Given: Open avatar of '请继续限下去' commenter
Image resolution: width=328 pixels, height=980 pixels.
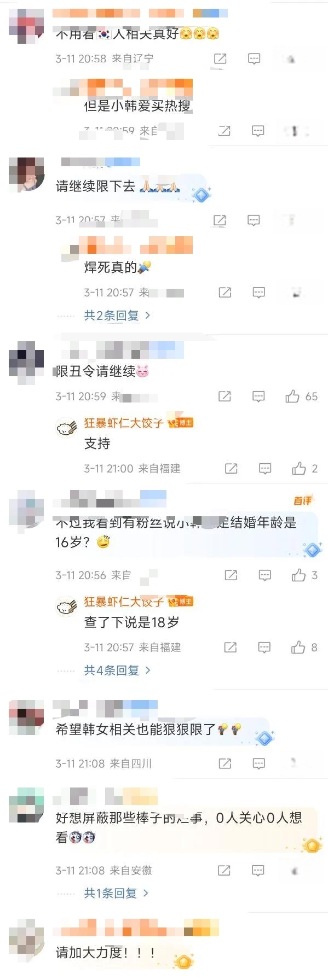Looking at the screenshot, I should pos(26,175).
